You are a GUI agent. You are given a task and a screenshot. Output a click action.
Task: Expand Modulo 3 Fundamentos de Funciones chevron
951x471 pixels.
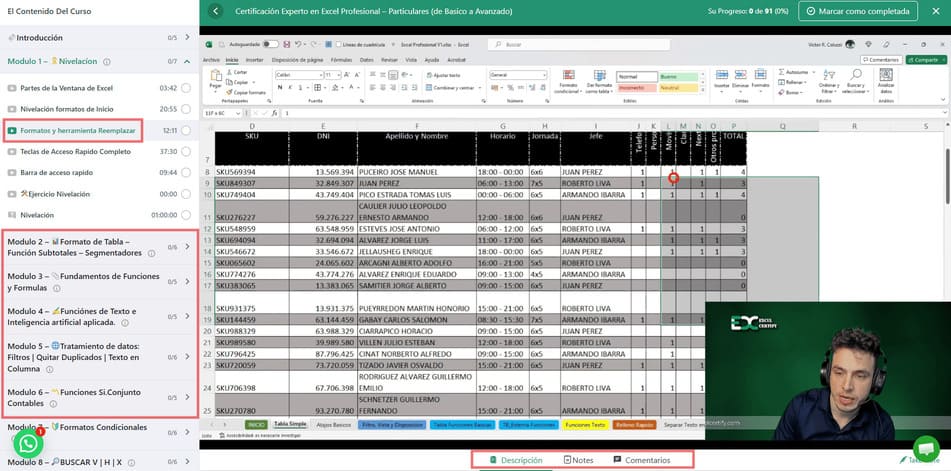[x=187, y=282]
